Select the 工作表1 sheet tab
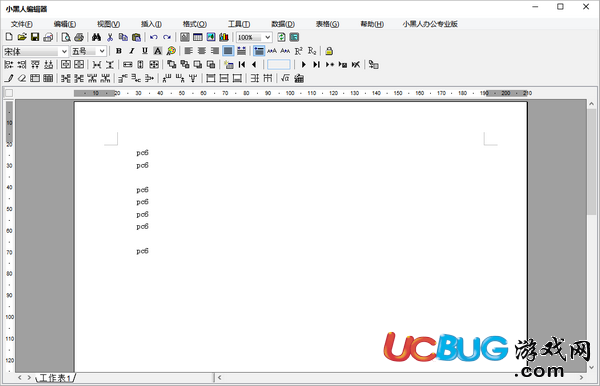The height and width of the screenshot is (386, 600). 55,378
